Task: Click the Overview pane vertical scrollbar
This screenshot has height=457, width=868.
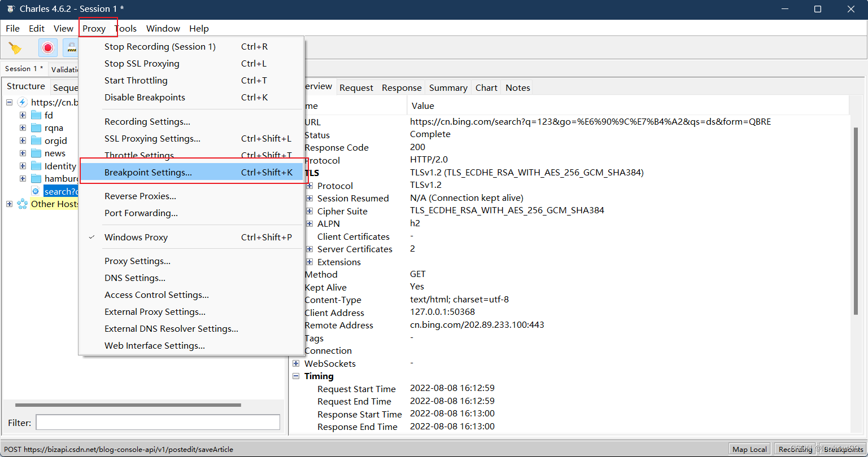Action: tap(856, 220)
